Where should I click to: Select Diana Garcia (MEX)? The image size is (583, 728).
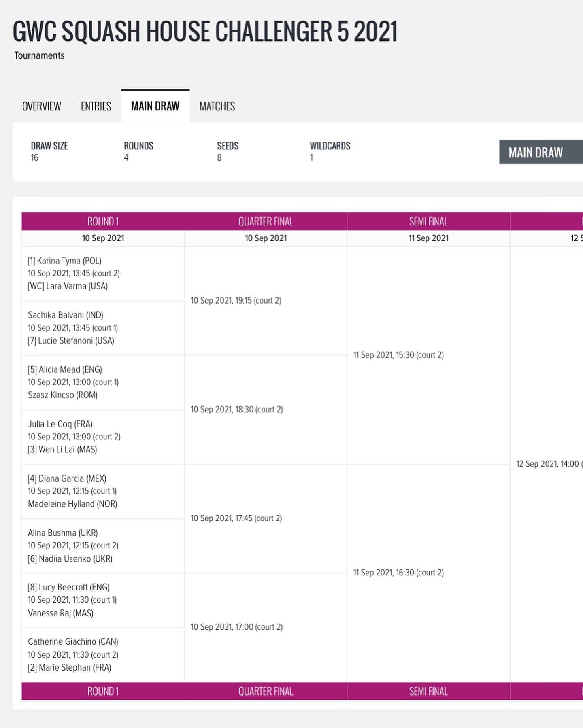(x=67, y=478)
